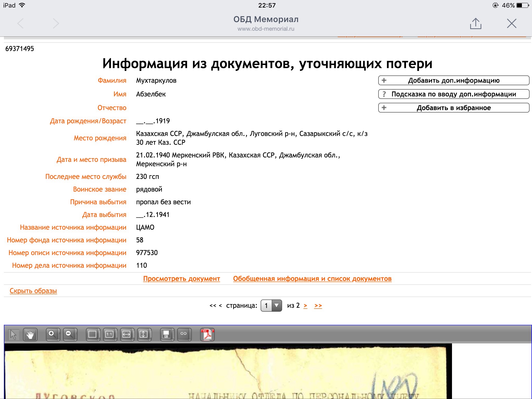Click departure date .12.1941
Image resolution: width=532 pixels, height=399 pixels.
pyautogui.click(x=153, y=215)
